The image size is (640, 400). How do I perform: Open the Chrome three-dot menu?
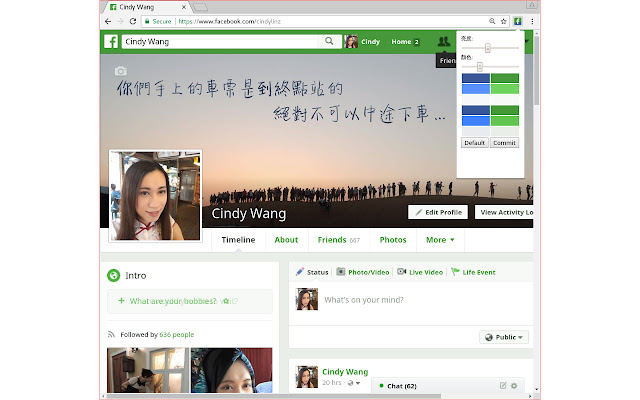532,21
